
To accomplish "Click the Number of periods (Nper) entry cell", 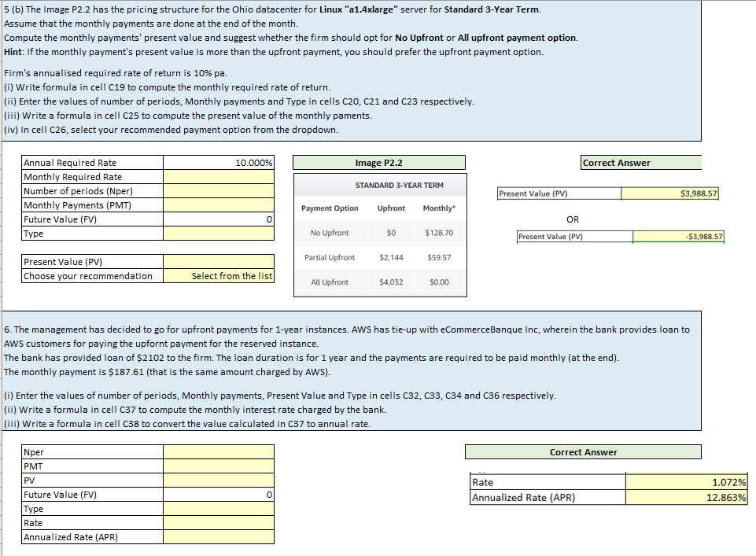I will click(x=218, y=190).
